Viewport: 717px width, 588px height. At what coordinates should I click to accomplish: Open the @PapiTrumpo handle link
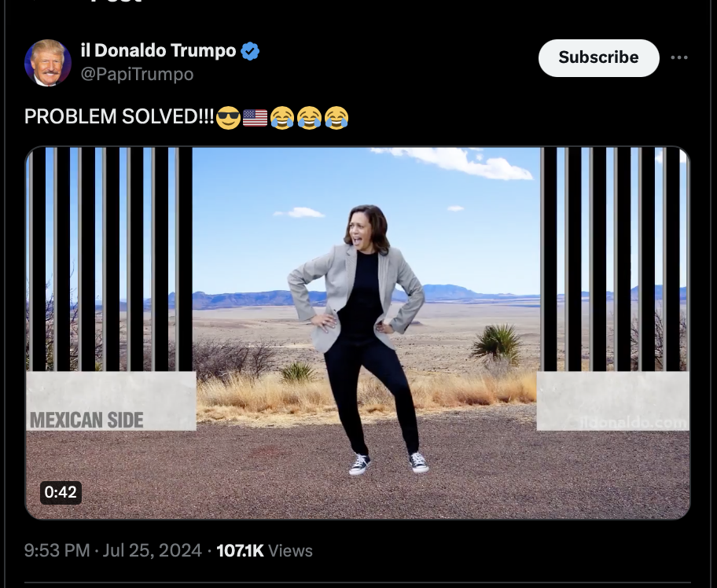[137, 74]
